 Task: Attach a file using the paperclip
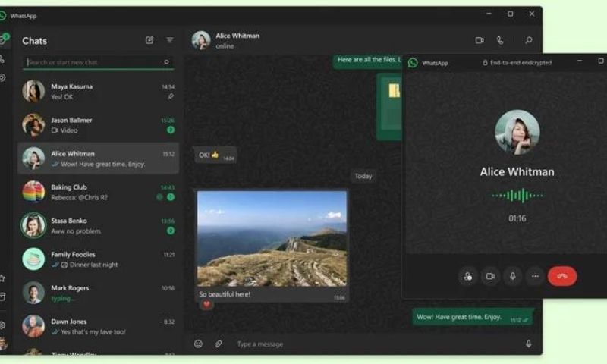pos(219,344)
